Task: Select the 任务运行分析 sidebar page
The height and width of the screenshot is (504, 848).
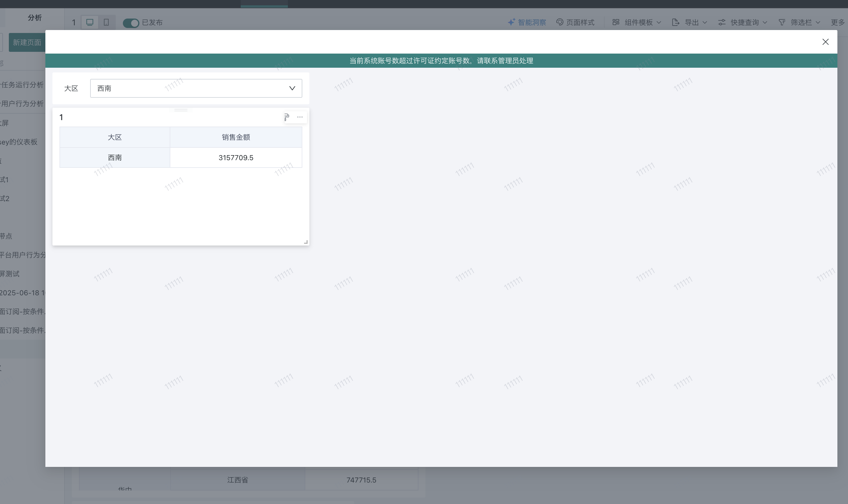Action: (x=22, y=84)
